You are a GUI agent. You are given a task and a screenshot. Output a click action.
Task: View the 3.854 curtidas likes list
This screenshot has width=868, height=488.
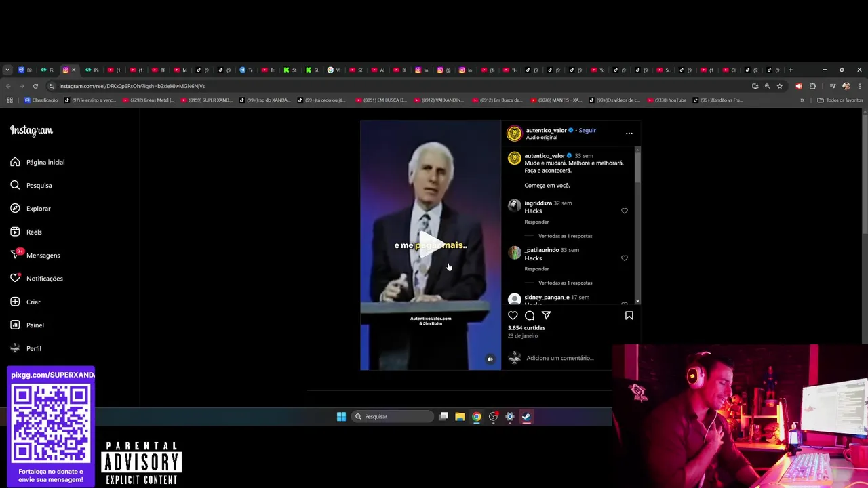(526, 328)
